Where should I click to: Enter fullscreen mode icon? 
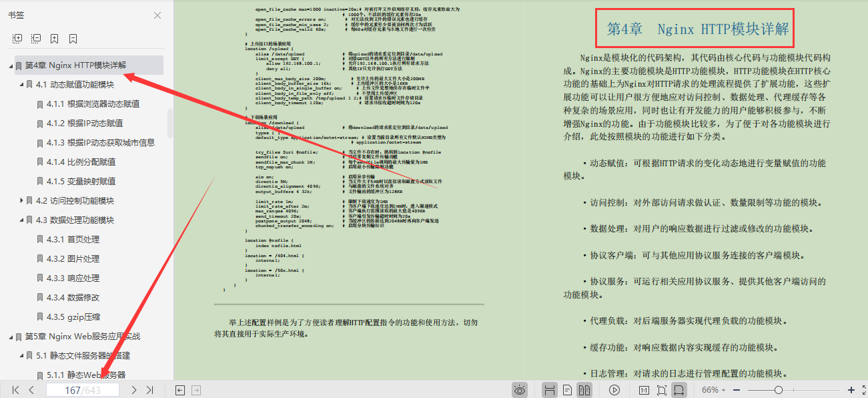point(865,390)
